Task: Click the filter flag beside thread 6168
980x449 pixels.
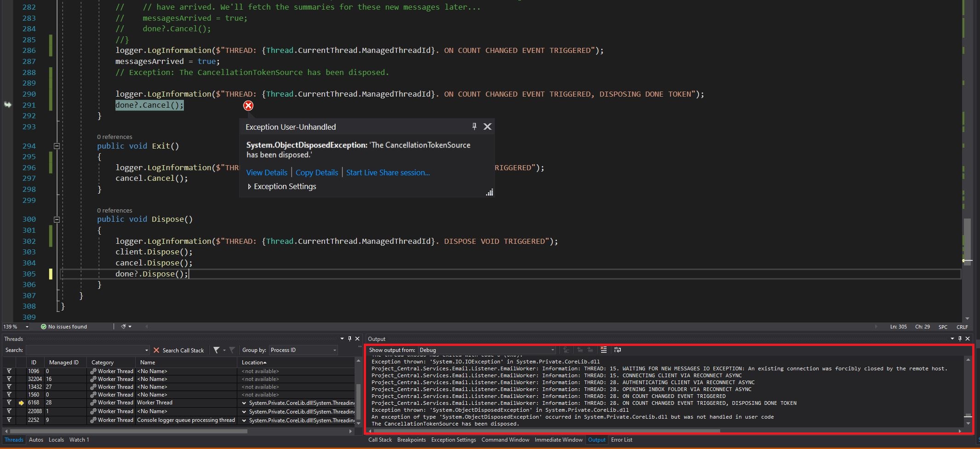Action: click(9, 403)
